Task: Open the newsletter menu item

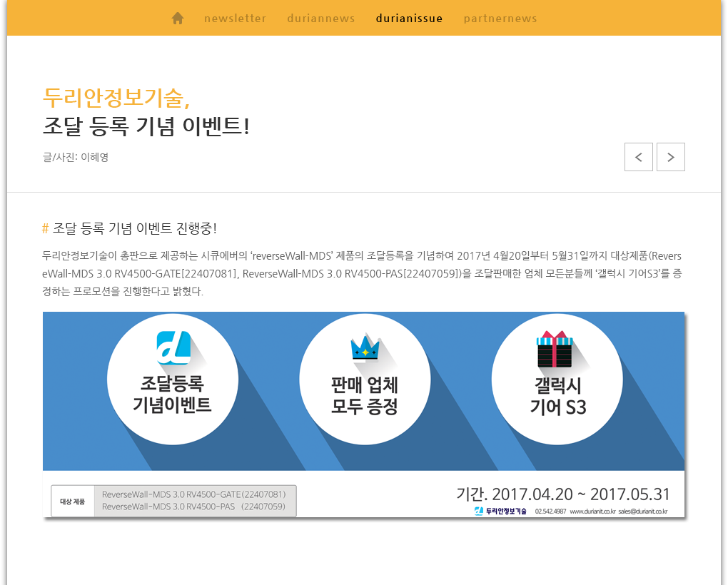Action: click(235, 19)
